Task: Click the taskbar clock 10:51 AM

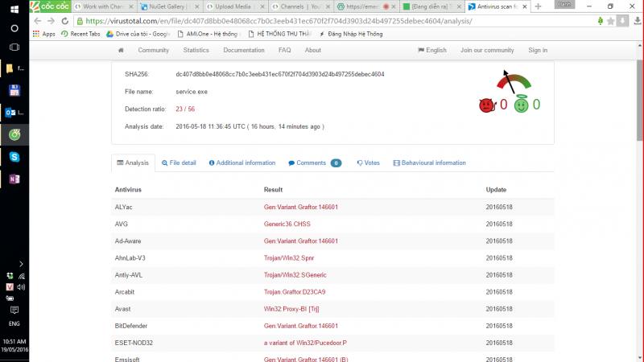Action: 14,341
